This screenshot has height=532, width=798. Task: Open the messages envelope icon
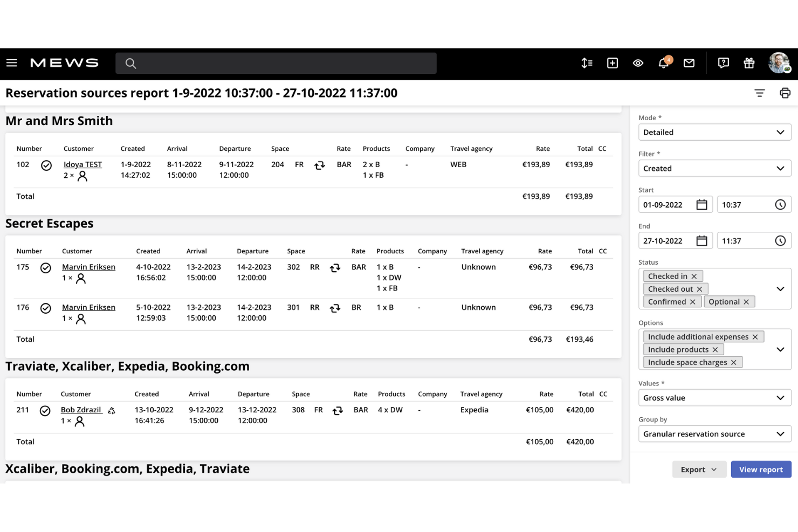[689, 63]
